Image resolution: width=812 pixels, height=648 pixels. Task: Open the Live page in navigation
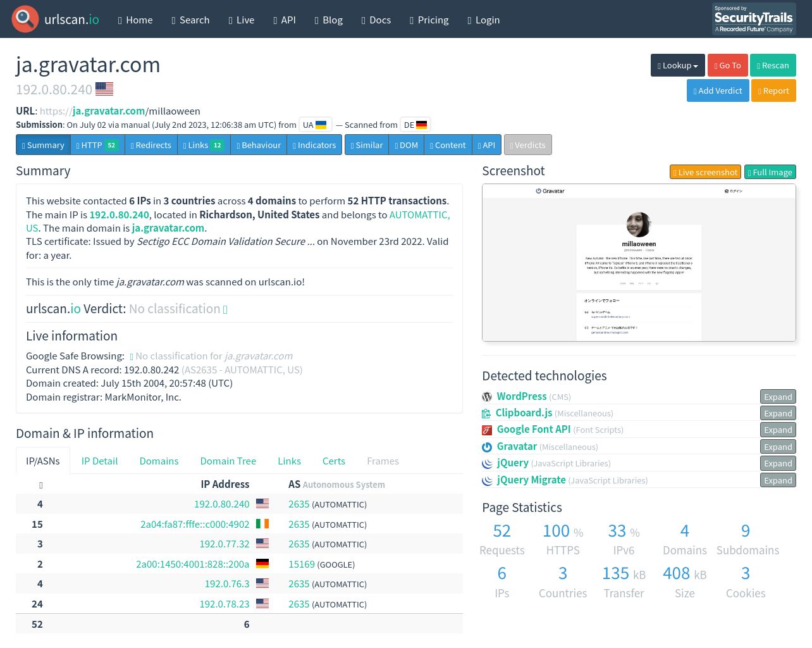(x=242, y=20)
